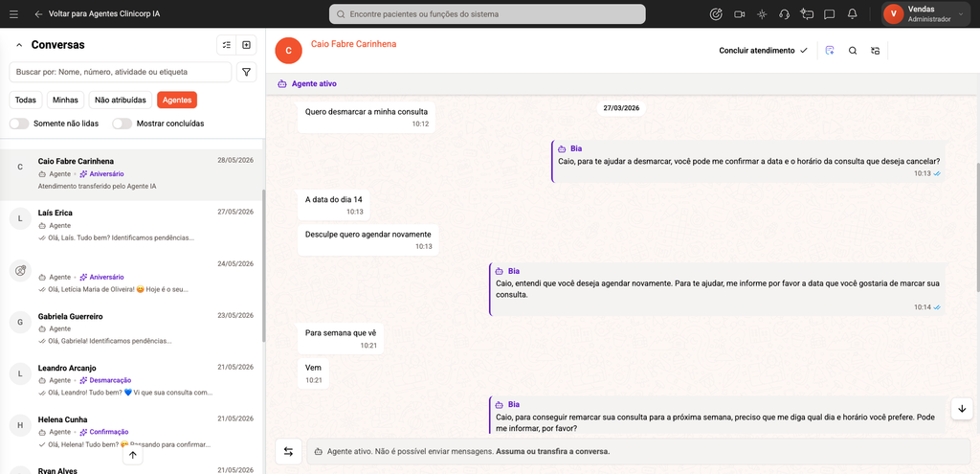Click the purple AI summary note icon
The width and height of the screenshot is (980, 474).
click(x=830, y=51)
